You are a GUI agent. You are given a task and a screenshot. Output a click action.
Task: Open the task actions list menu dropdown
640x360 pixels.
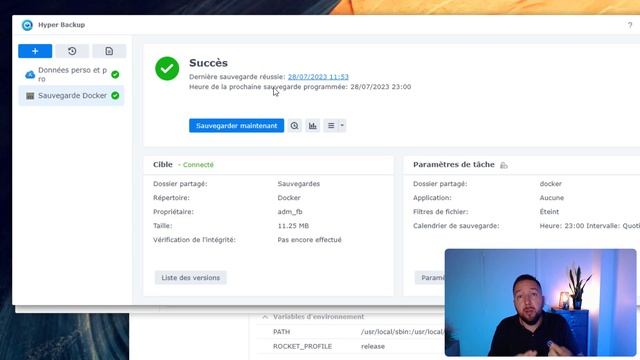(x=335, y=126)
